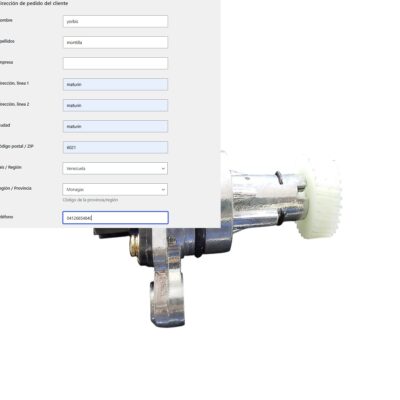Click the Código de la provincia/región hint
This screenshot has width=400, height=400.
point(90,200)
